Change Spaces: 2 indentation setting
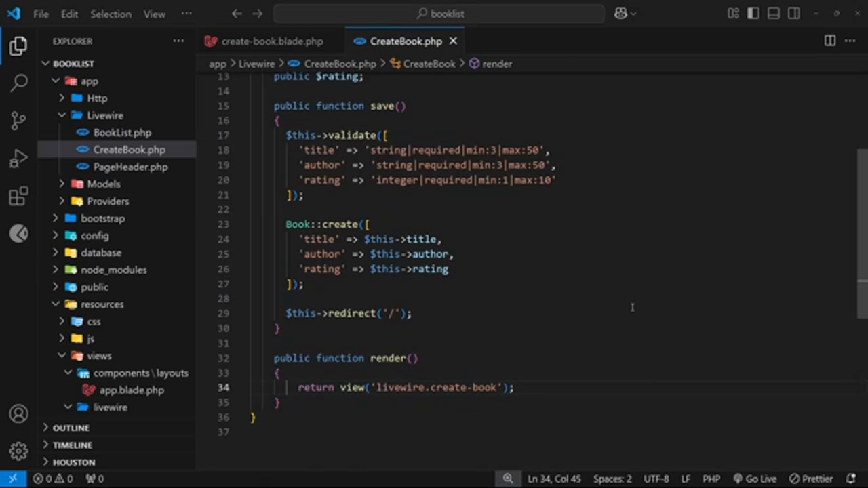Image resolution: width=868 pixels, height=488 pixels. coord(612,479)
